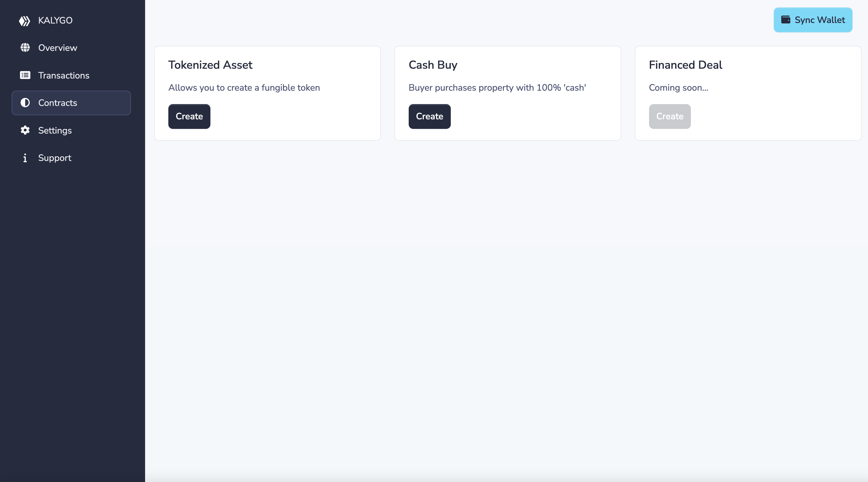Select the Contracts menu item
Image resolution: width=868 pixels, height=482 pixels.
(71, 103)
